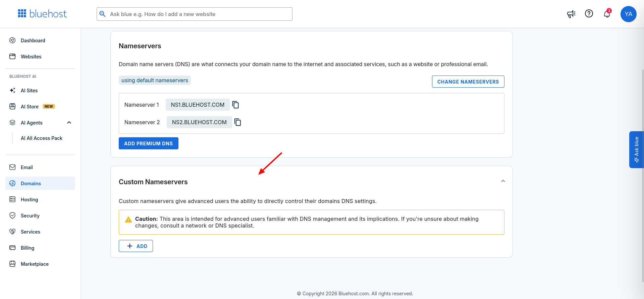Open AI Store in sidebar
Screen dimensions: 644x299
pyautogui.click(x=30, y=107)
